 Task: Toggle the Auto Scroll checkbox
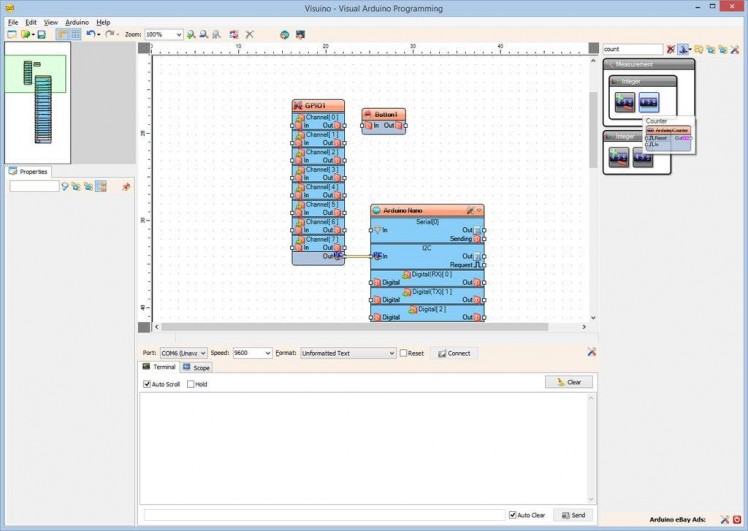[x=147, y=384]
